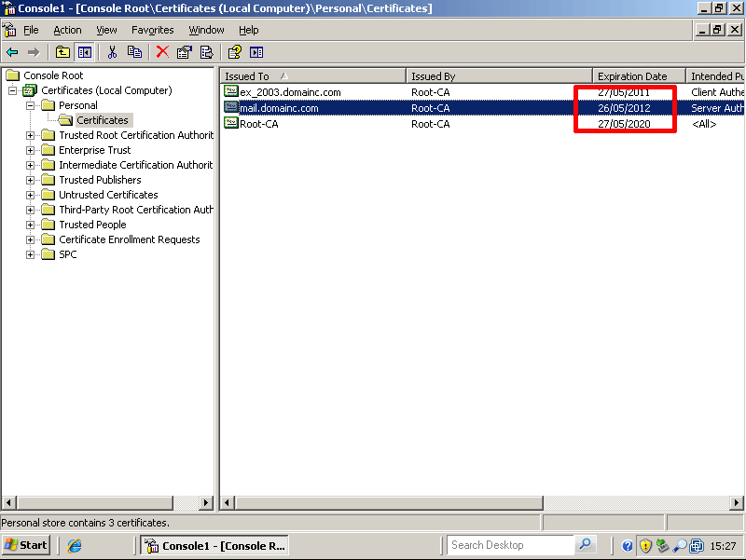
Task: Click the tray icon next to clock
Action: click(x=697, y=546)
